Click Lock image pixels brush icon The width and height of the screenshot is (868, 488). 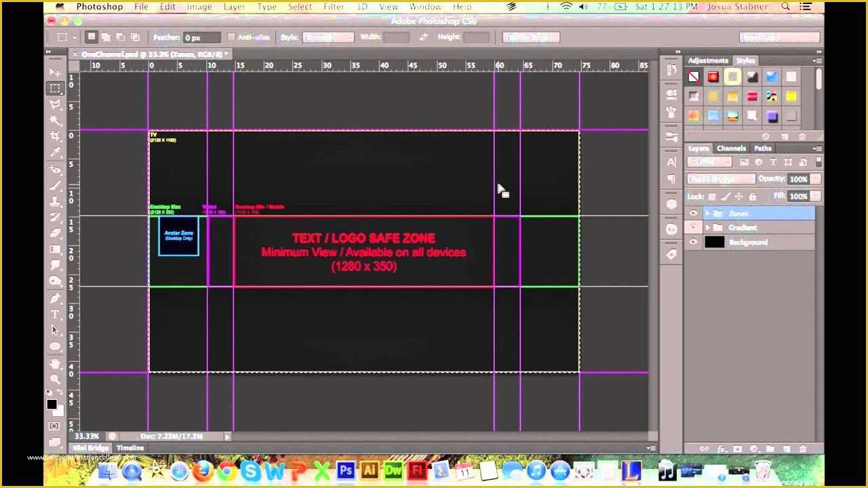tap(725, 197)
